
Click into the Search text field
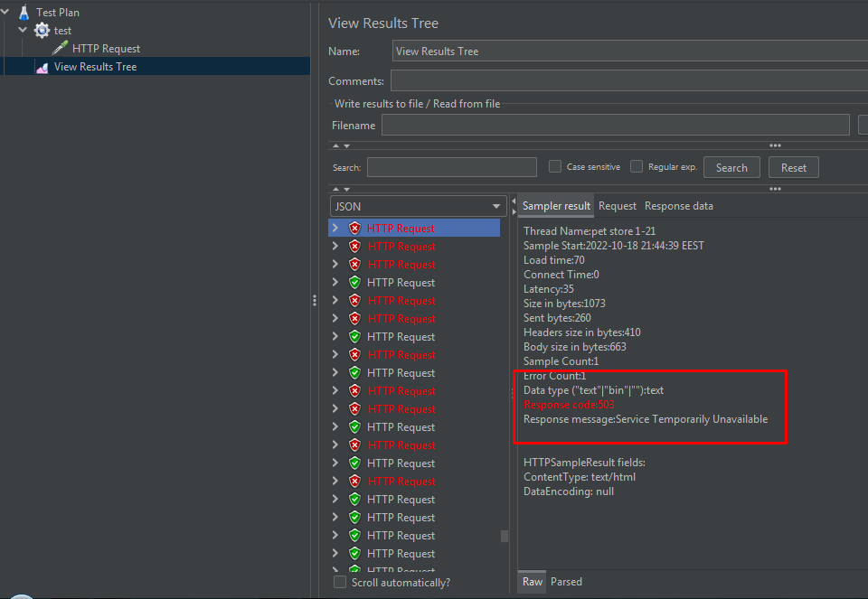click(x=452, y=167)
